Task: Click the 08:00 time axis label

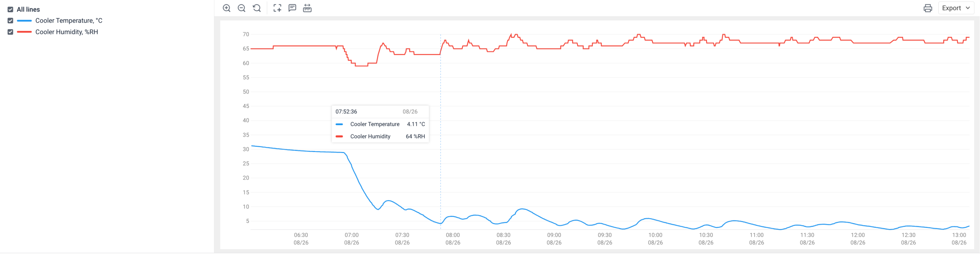Action: 453,235
